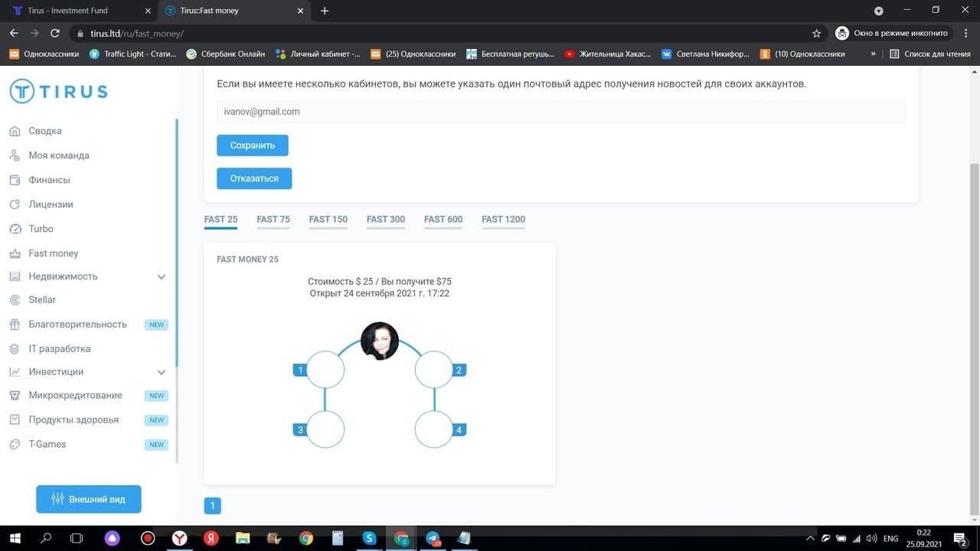The width and height of the screenshot is (980, 551).
Task: Select the FAST 600 tab
Action: point(443,220)
